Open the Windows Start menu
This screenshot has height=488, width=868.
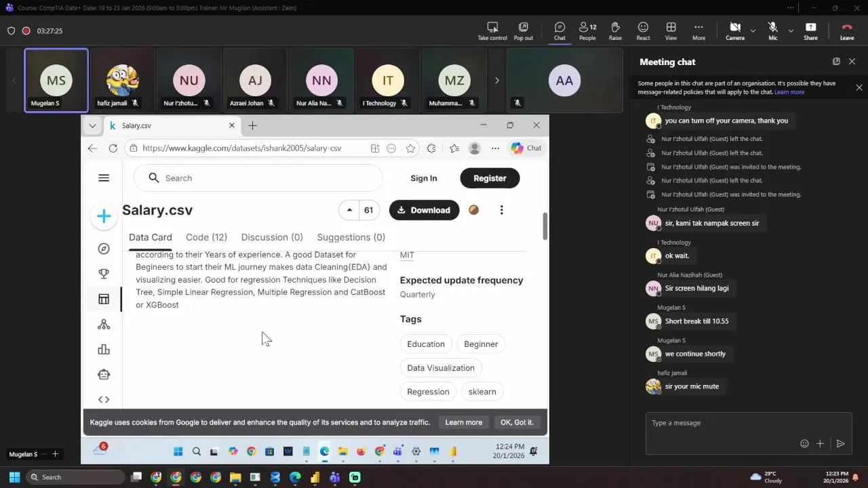coord(13,477)
